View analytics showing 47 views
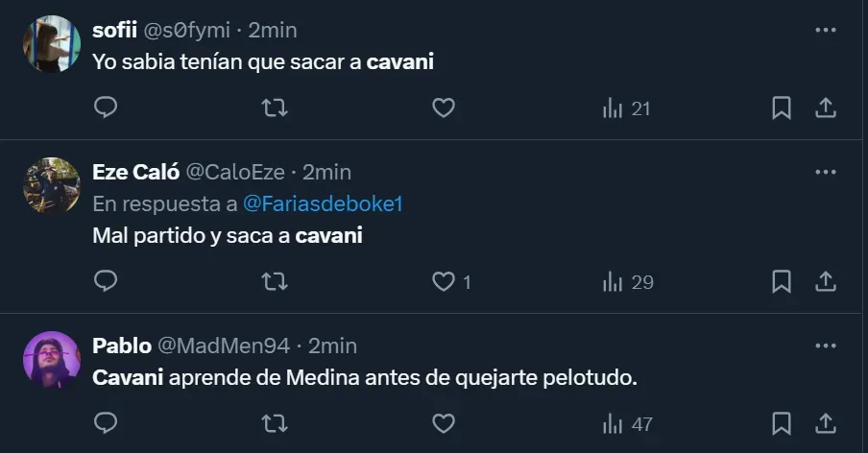 626,422
